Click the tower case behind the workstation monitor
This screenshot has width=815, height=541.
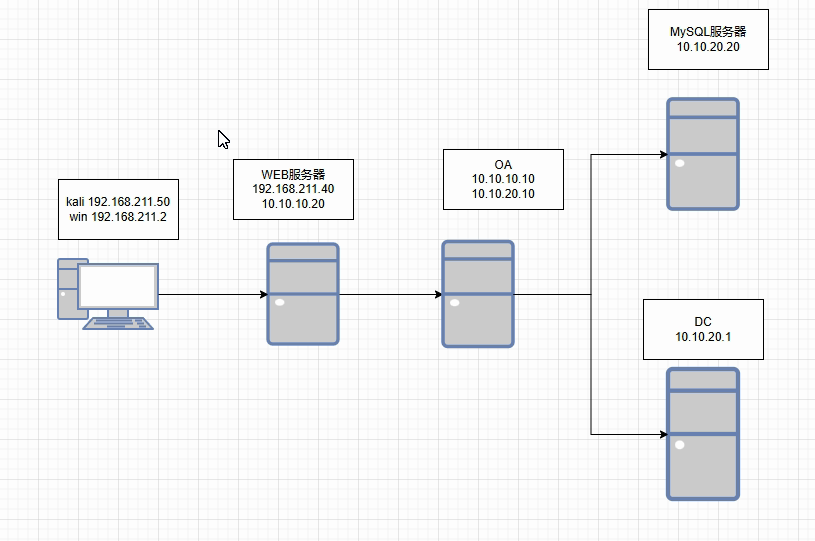click(x=66, y=290)
